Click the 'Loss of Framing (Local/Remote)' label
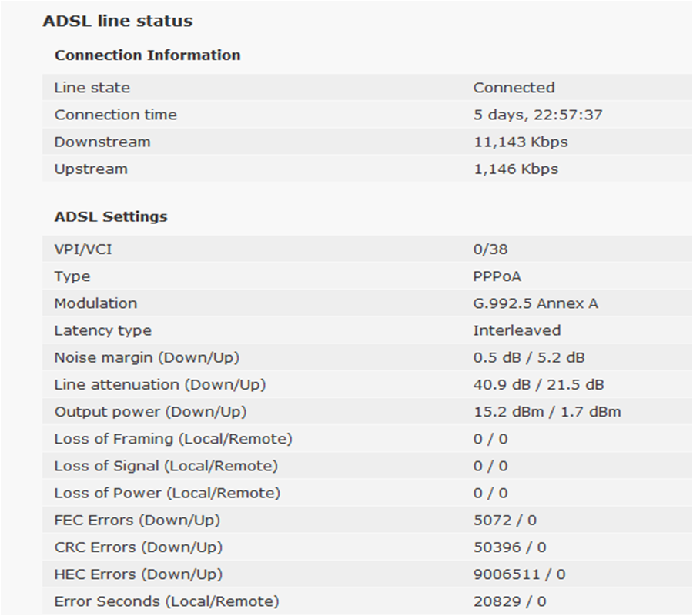The width and height of the screenshot is (693, 616). pos(173,439)
